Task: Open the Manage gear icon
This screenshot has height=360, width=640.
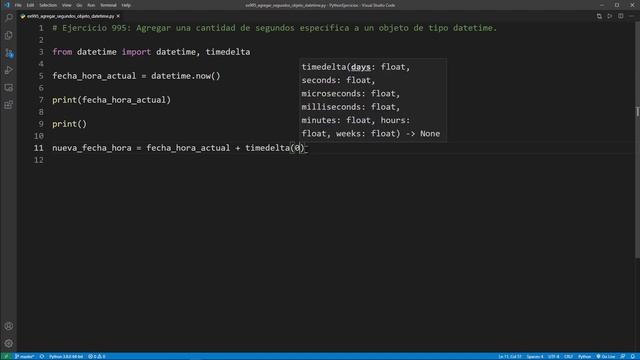Action: coord(9,343)
